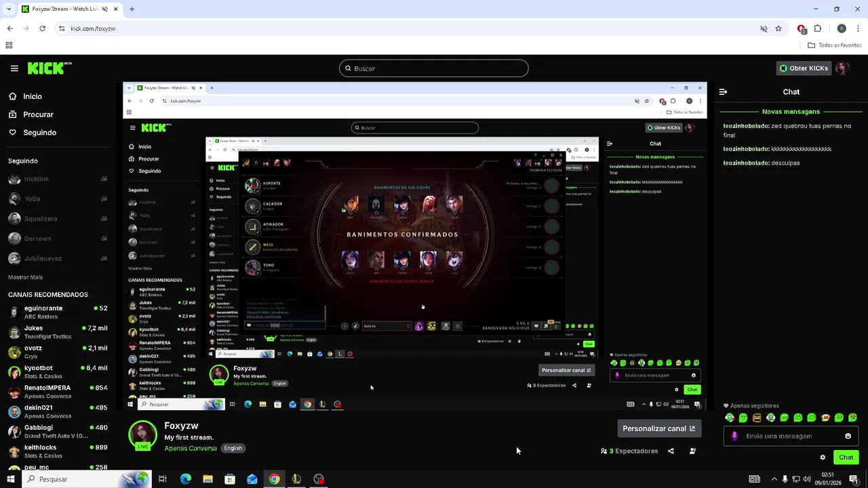Open the Chrome apps grid icon
The image size is (868, 488).
tap(9, 45)
